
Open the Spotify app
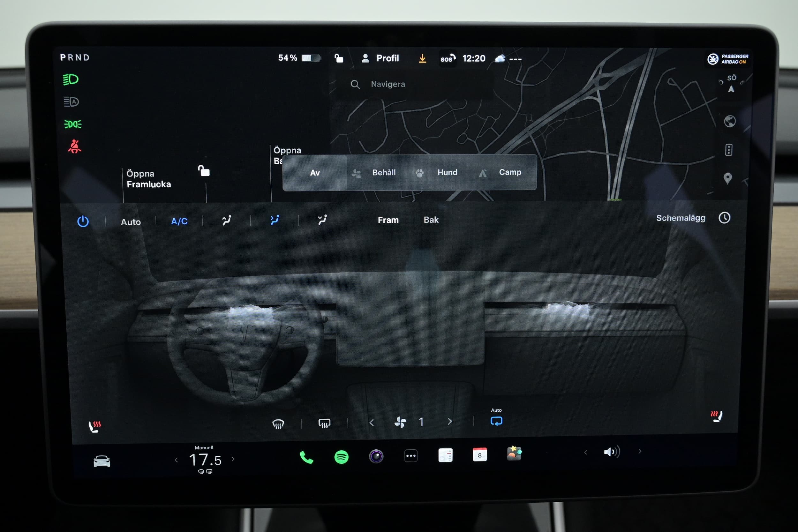pos(341,457)
